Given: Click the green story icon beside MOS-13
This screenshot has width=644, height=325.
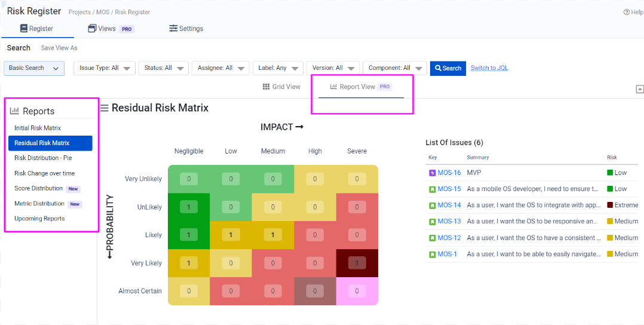Looking at the screenshot, I should pyautogui.click(x=433, y=221).
